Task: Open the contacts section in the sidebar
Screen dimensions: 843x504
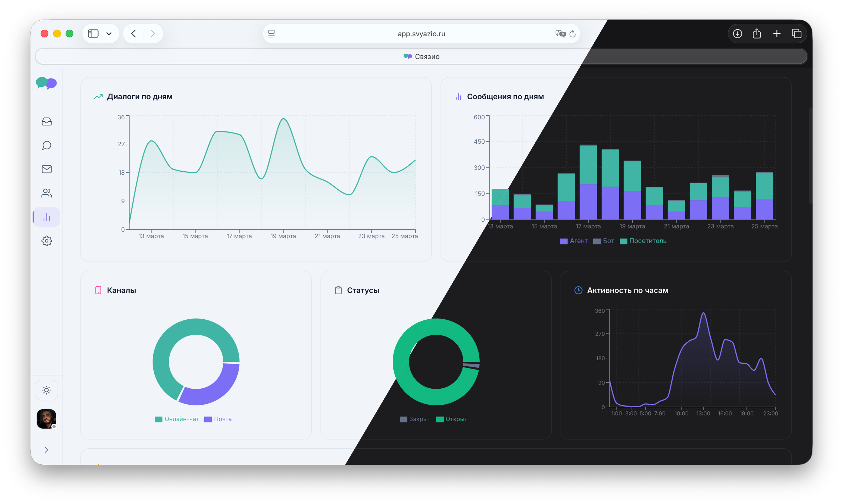Action: click(46, 193)
